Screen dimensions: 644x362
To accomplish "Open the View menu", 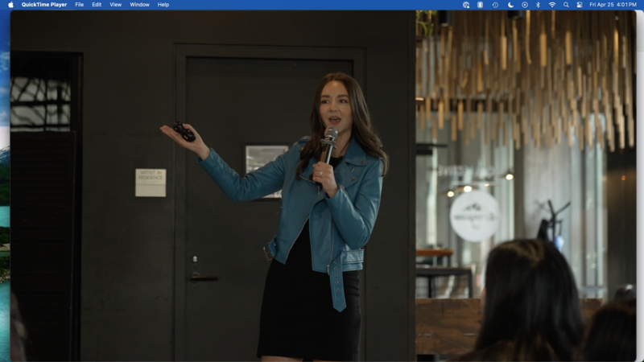I will 115,5.
